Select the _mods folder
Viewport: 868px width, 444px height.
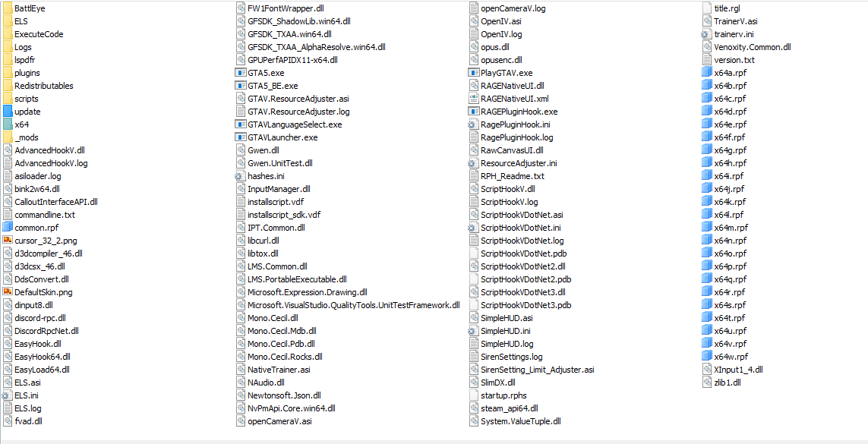pos(21,137)
